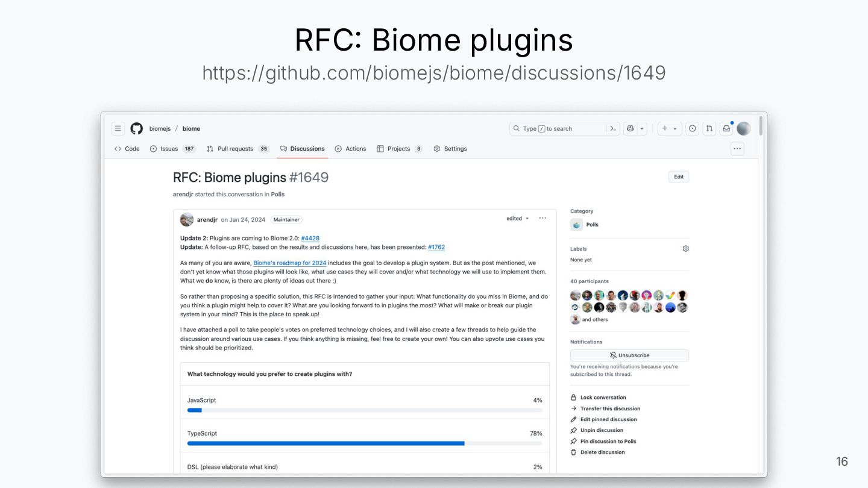Click Edit pinned discussion
Screen dimensions: 868x488
[603, 419]
